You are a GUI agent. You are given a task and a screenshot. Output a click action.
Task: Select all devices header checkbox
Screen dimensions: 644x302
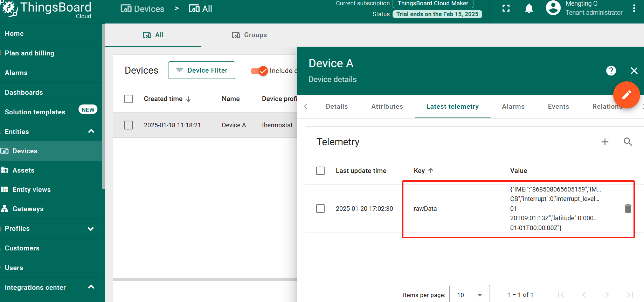point(129,99)
